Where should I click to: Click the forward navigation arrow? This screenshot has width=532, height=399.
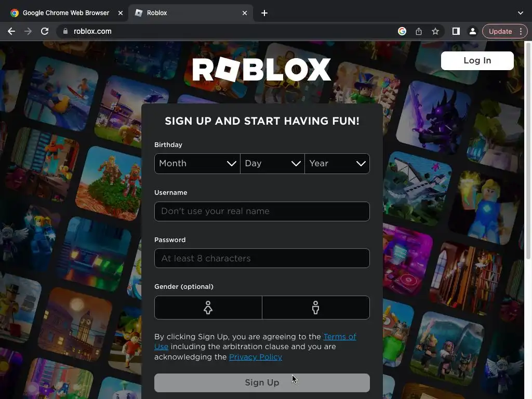pos(28,31)
